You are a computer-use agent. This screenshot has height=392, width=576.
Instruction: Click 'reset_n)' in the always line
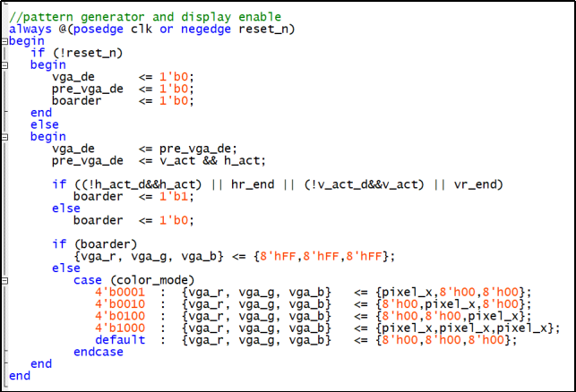[267, 29]
